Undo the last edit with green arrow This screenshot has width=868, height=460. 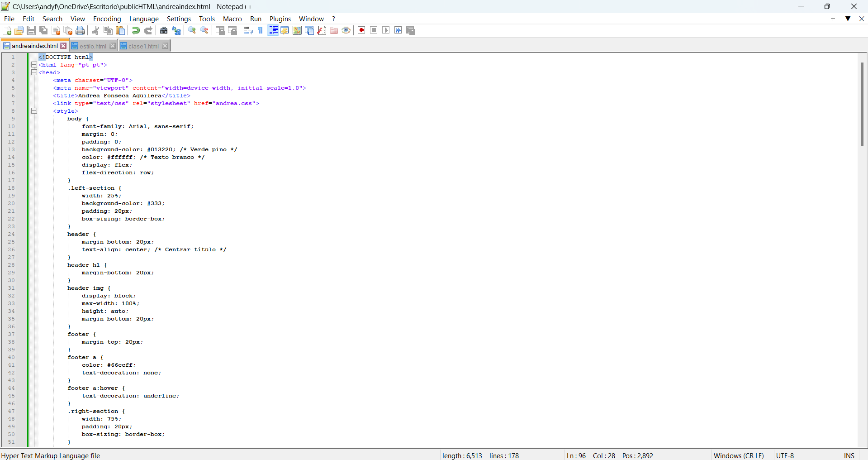(136, 30)
